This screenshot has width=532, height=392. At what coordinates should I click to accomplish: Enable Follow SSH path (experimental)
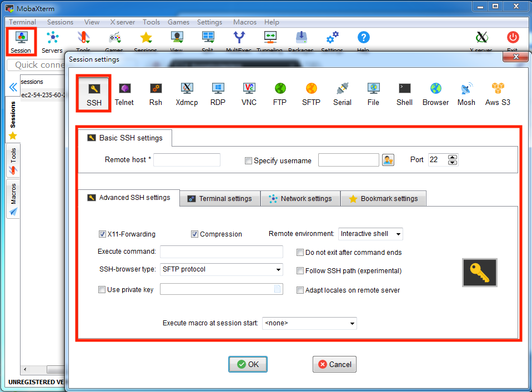(300, 270)
